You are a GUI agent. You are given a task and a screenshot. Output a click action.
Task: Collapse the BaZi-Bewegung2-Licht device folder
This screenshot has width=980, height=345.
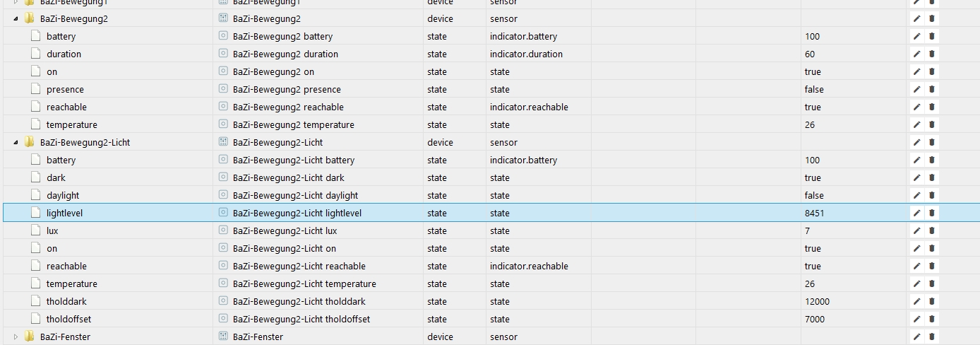[16, 142]
